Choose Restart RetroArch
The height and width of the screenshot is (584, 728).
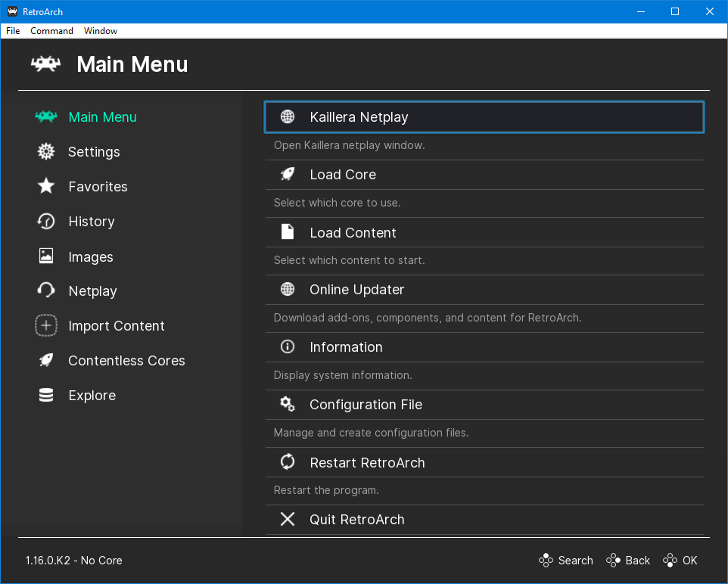484,462
